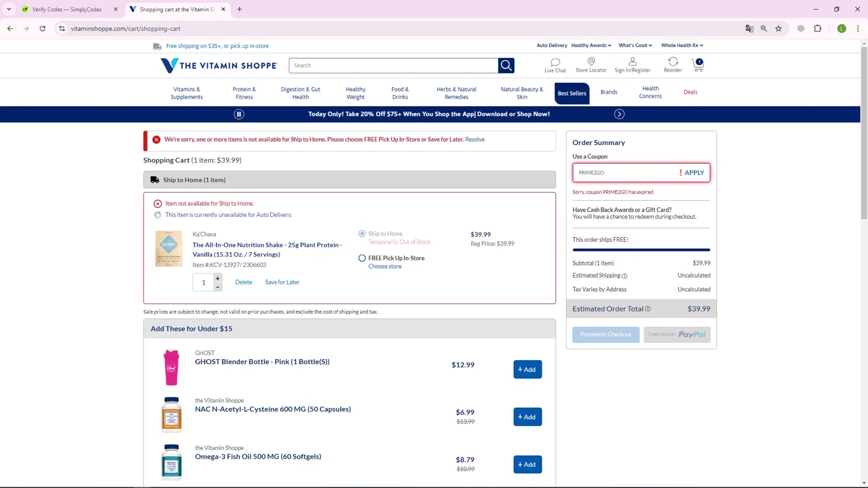
Task: Open the Best Sellers menu tab
Action: [572, 93]
